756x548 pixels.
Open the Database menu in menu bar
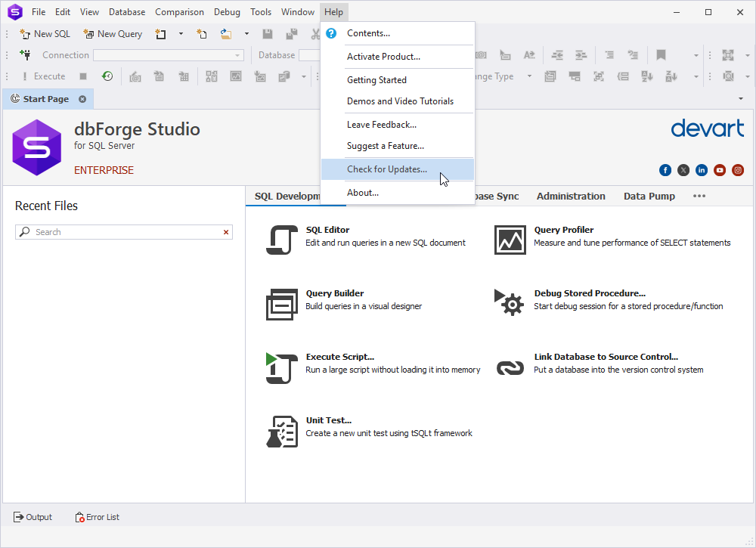[127, 12]
